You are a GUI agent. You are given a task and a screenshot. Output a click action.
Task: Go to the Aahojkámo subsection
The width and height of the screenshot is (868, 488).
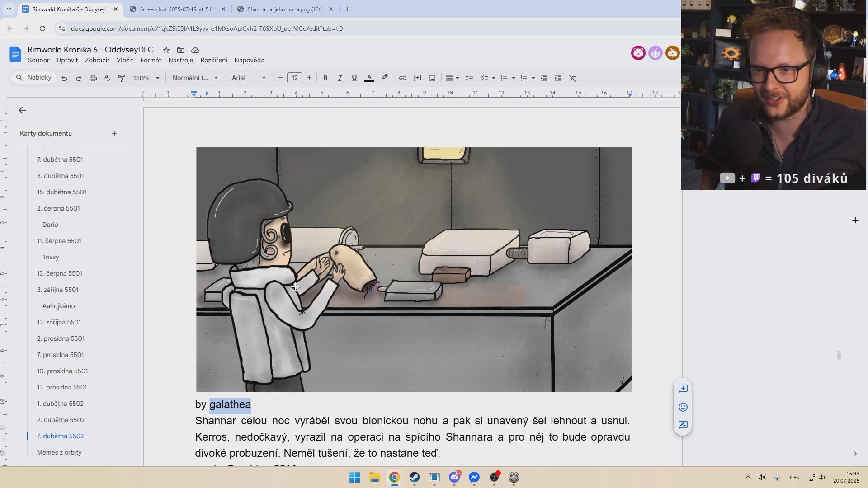tap(59, 306)
